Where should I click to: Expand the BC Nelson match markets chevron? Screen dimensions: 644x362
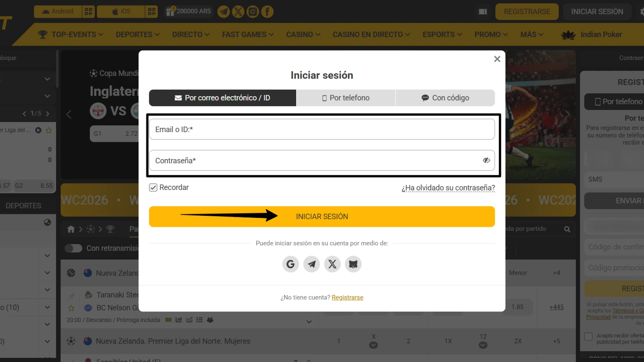coord(309,322)
